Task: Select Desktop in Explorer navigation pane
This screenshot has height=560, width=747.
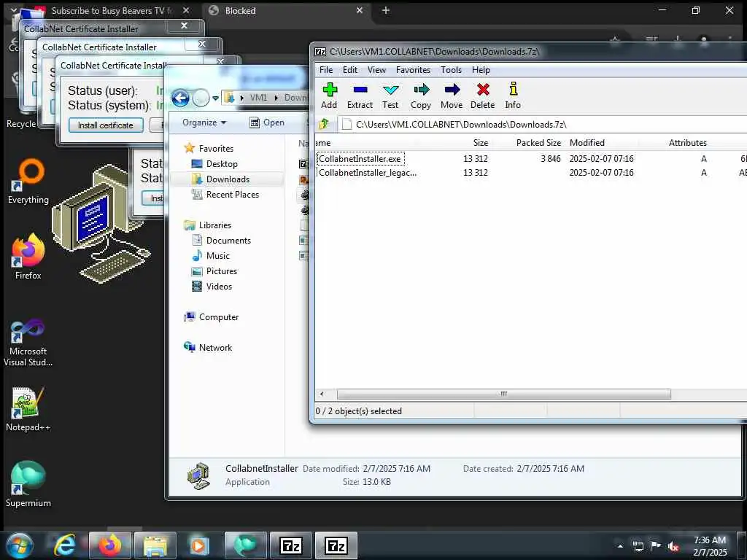Action: click(214, 164)
